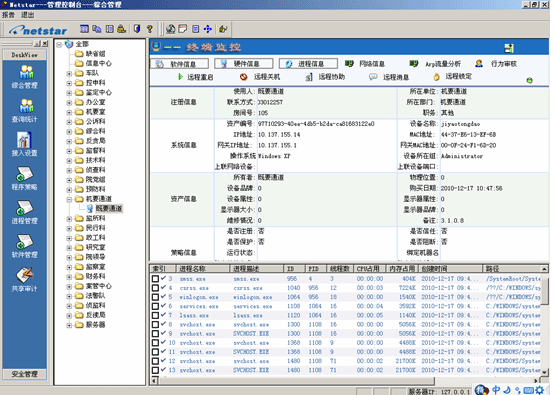Expand the 办公室 folder node
Screen dimensions: 554x395
(x=69, y=103)
